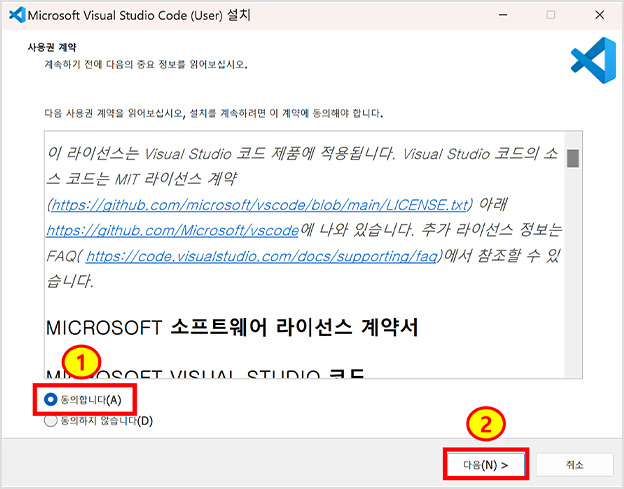Click the first paragraph of license text

point(300,155)
